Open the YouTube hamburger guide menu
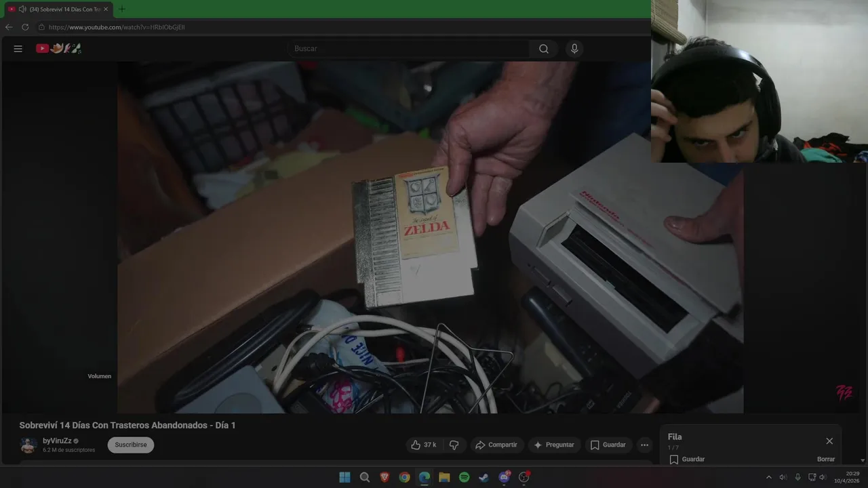 (18, 49)
